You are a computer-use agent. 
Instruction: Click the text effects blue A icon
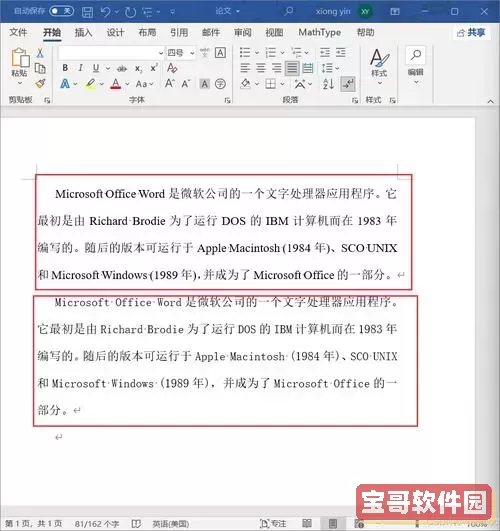(65, 84)
